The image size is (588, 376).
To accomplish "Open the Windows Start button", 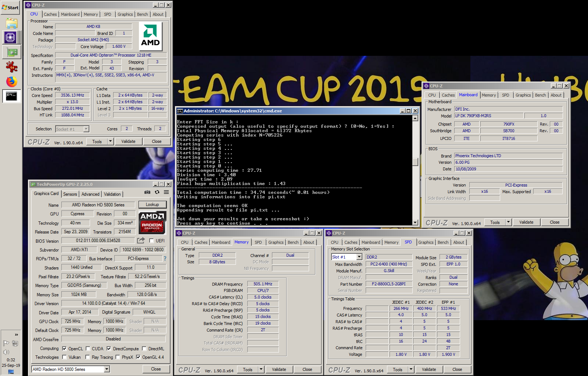I will (x=10, y=7).
